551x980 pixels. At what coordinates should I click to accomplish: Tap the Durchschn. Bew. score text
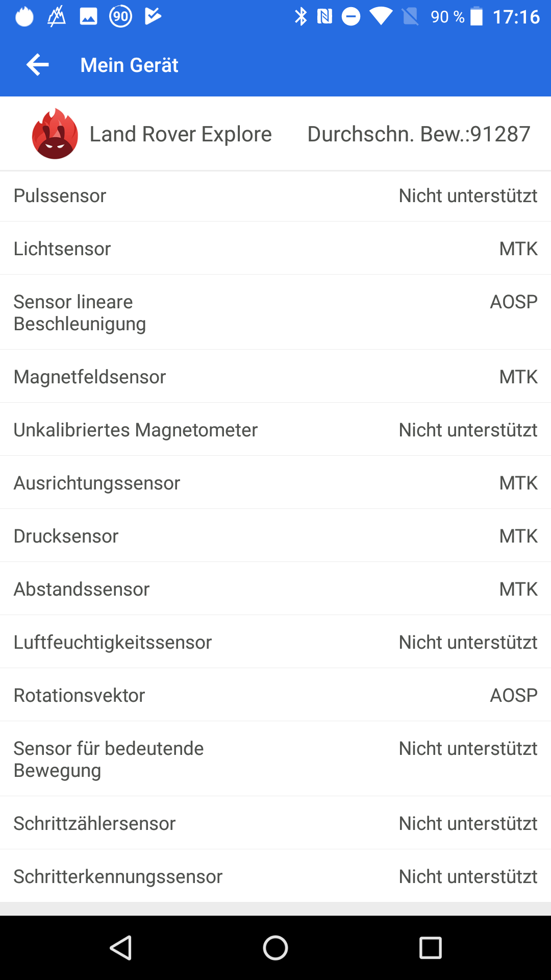[x=419, y=134]
